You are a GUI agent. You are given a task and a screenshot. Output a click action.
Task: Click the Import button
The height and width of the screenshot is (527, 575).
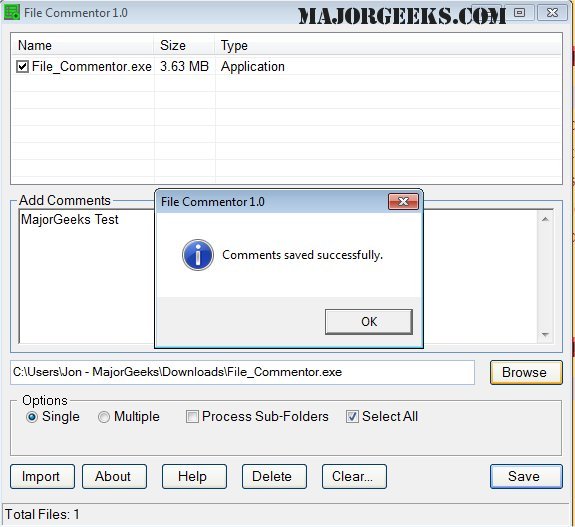pos(42,476)
